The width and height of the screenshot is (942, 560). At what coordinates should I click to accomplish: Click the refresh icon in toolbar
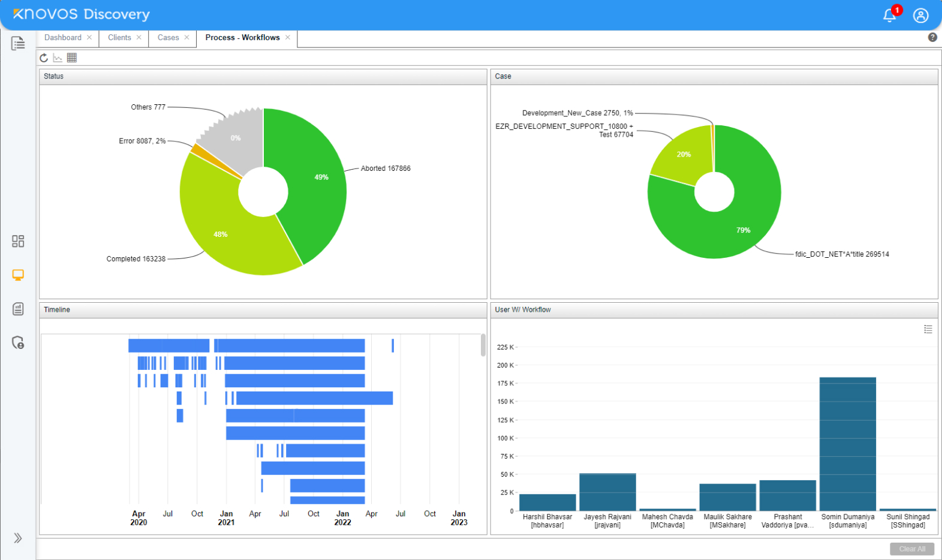tap(44, 58)
